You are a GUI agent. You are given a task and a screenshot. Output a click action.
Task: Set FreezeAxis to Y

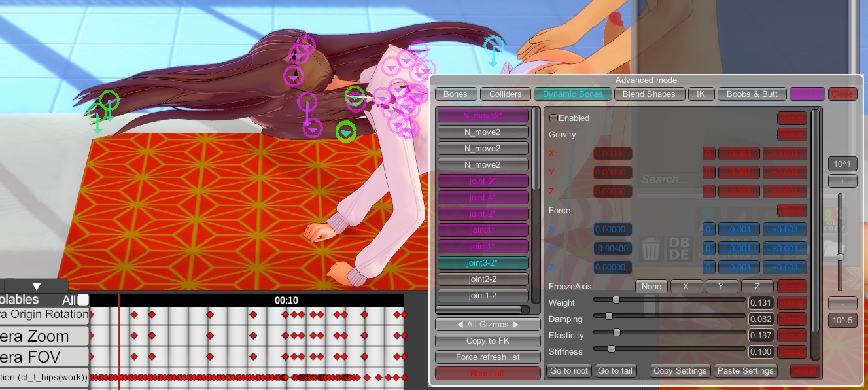click(x=722, y=287)
